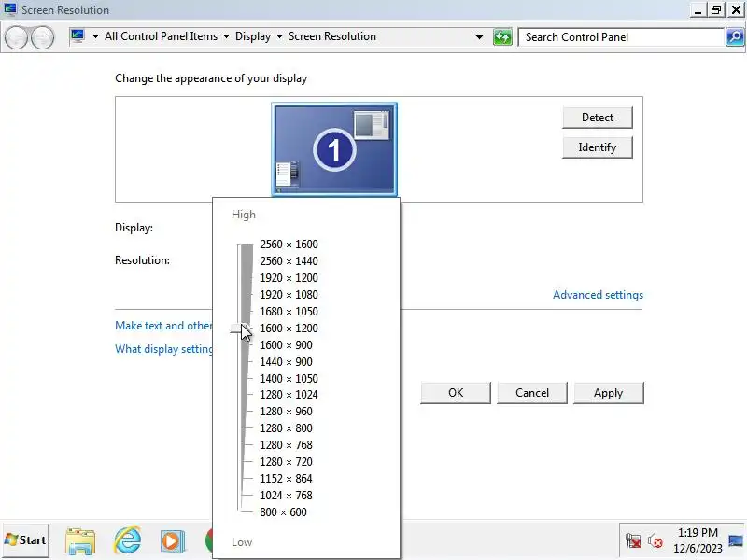Viewport: 747px width, 560px height.
Task: Select 1024 × 768 resolution
Action: (x=286, y=496)
